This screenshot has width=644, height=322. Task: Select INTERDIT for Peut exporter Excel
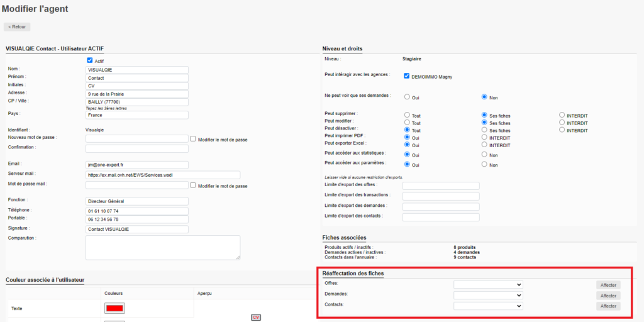click(x=484, y=145)
